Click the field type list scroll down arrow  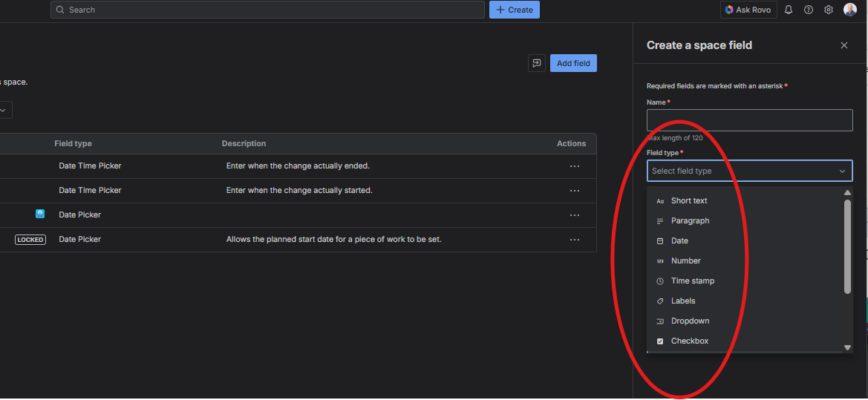[847, 347]
